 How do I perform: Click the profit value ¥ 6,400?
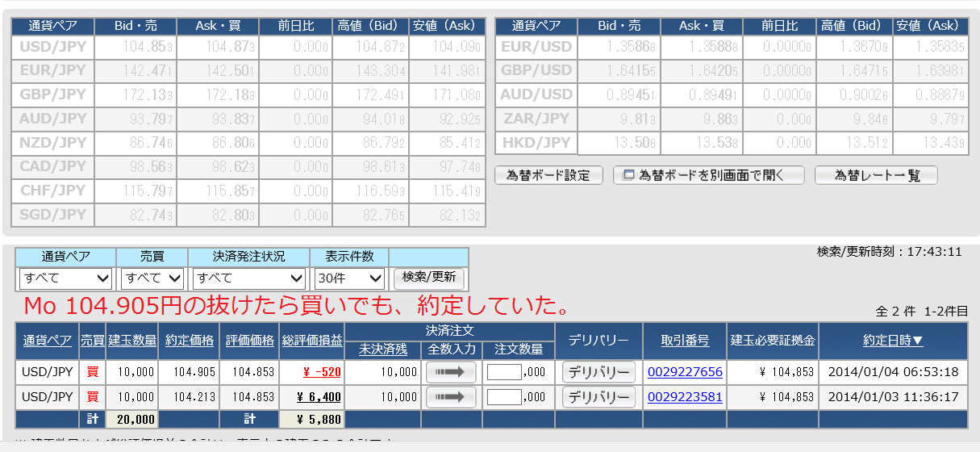click(x=319, y=397)
